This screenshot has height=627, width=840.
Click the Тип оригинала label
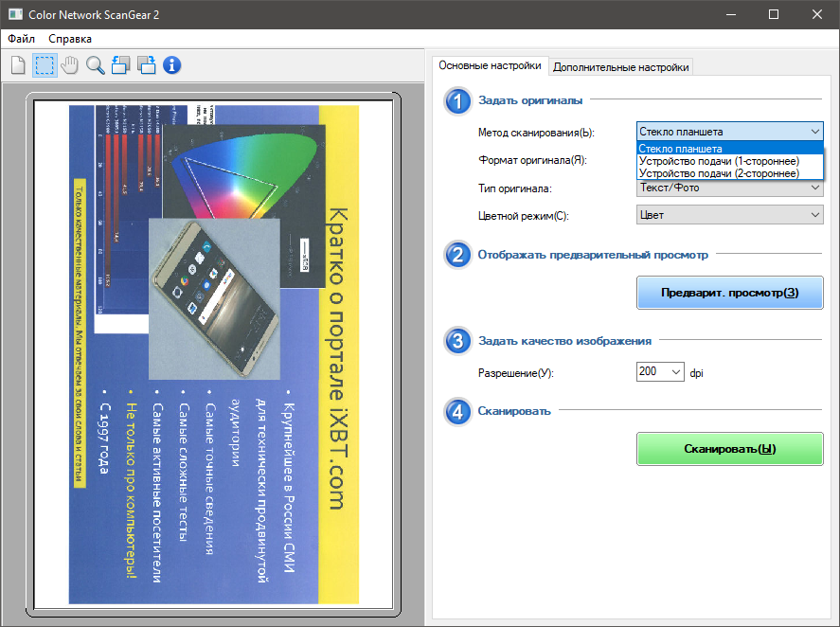(x=515, y=188)
